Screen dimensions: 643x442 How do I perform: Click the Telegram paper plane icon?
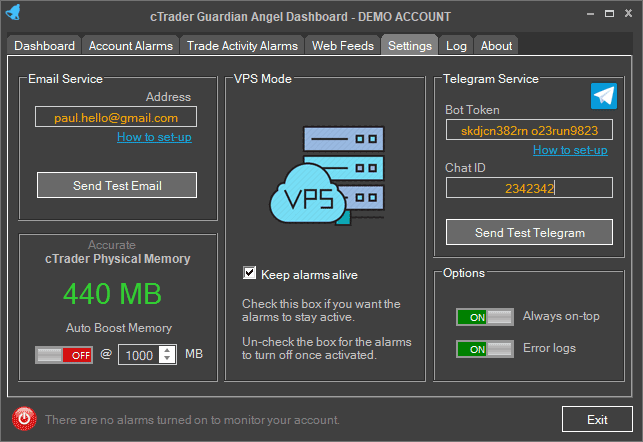(x=604, y=96)
